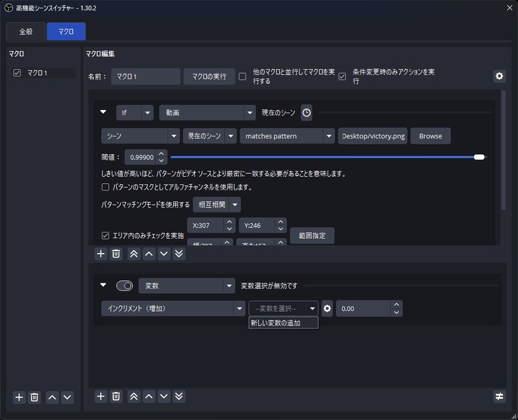Add a new action with plus icon
Image resolution: width=518 pixels, height=420 pixels.
(x=101, y=396)
